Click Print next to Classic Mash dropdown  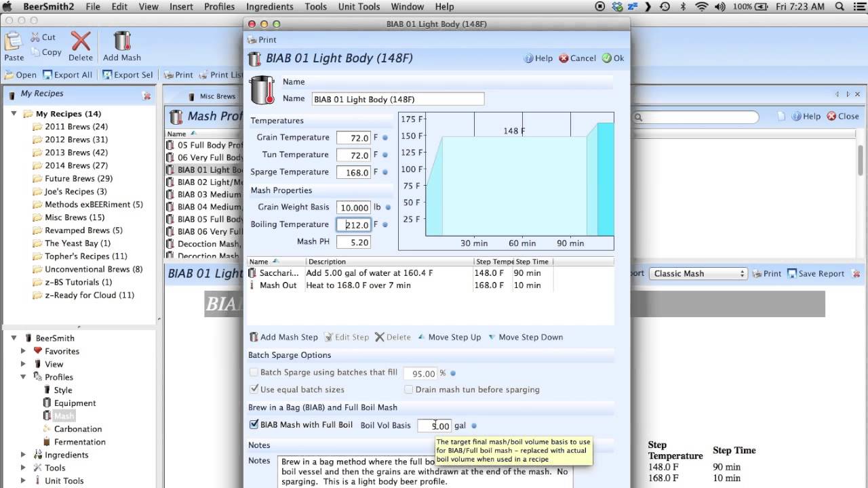[x=766, y=274]
